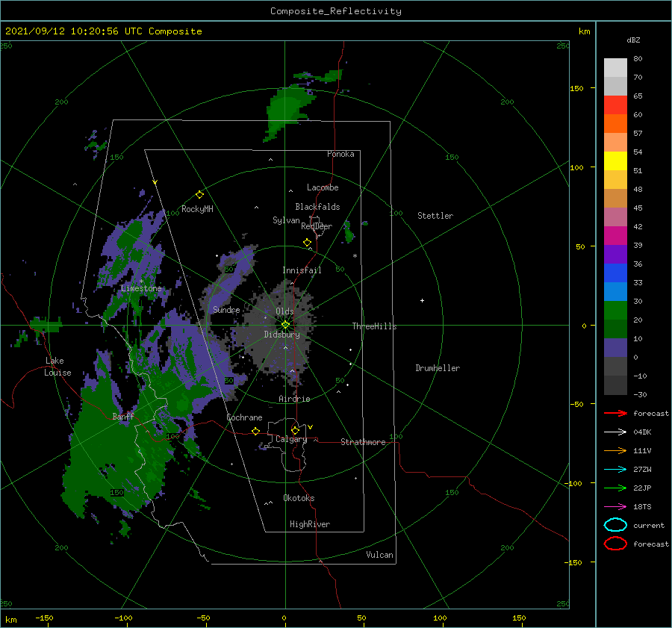Image resolution: width=672 pixels, height=628 pixels.
Task: Click the Olds label
Action: click(x=284, y=311)
